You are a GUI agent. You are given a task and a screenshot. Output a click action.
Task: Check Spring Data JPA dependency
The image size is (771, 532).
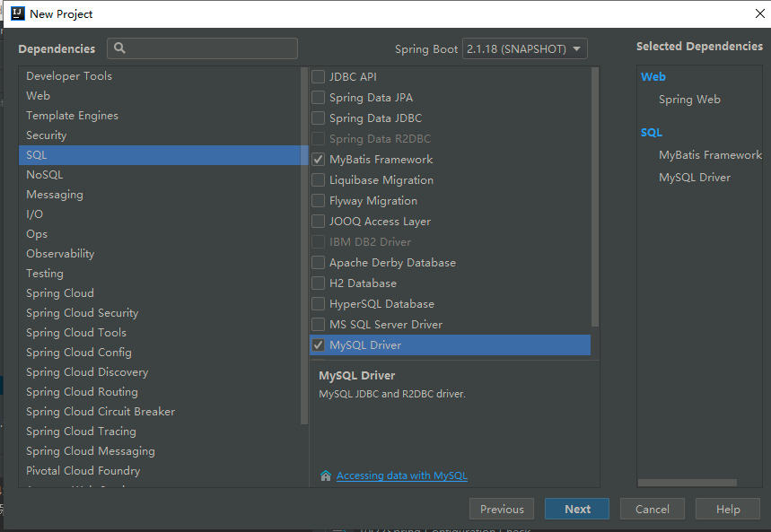pos(318,98)
